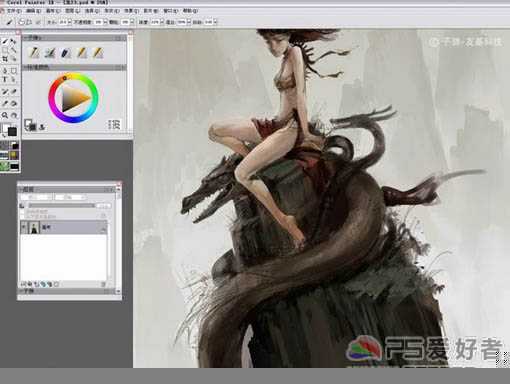The height and width of the screenshot is (384, 510).
Task: Select the Rectangular Selection tool
Action: click(x=5, y=50)
